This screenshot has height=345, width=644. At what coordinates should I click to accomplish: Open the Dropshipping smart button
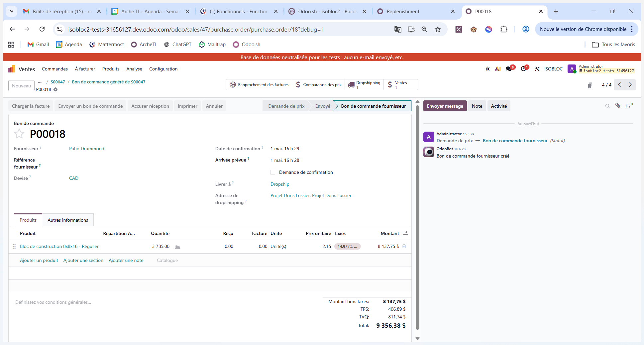click(x=364, y=85)
